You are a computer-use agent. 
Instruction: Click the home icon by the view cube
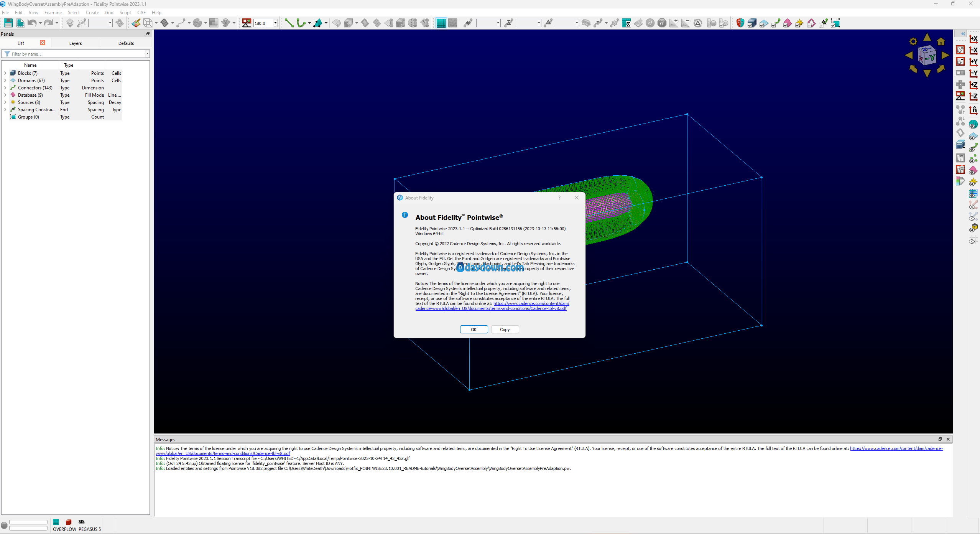point(941,41)
